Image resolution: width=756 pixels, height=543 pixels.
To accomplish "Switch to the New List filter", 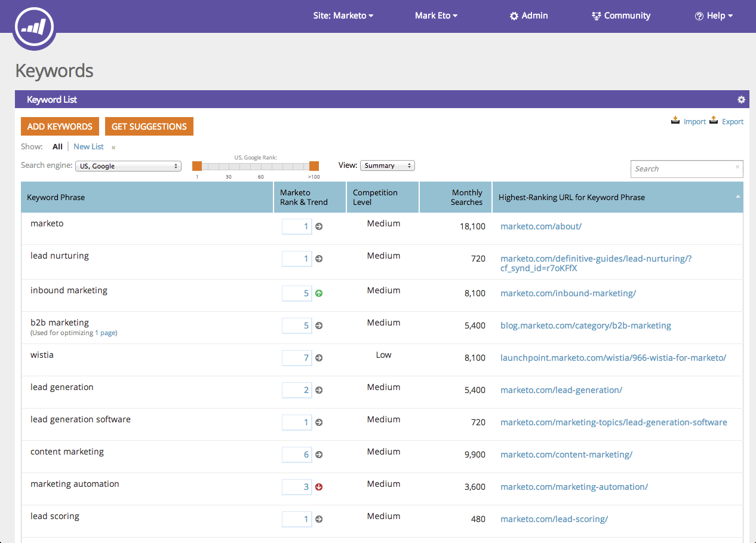I will tap(88, 146).
